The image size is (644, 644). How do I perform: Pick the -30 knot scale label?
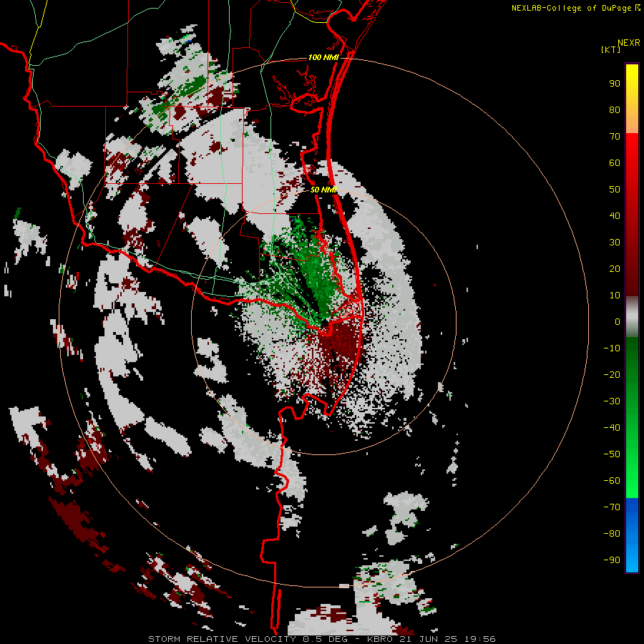point(612,401)
